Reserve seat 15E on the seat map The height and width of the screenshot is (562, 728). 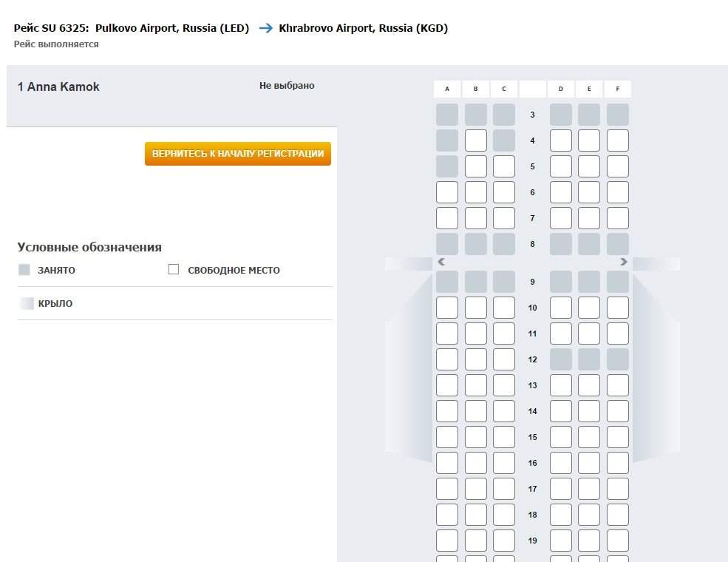pos(589,437)
